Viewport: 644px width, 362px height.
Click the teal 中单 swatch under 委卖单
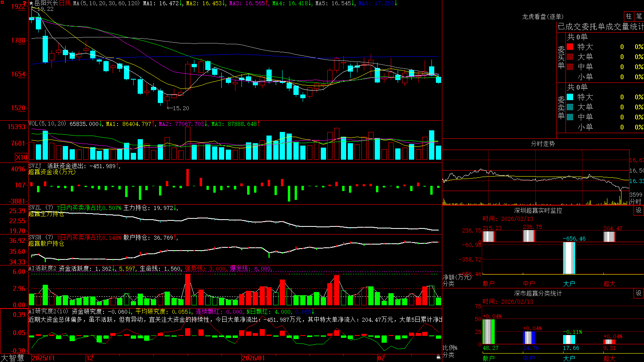tap(570, 117)
